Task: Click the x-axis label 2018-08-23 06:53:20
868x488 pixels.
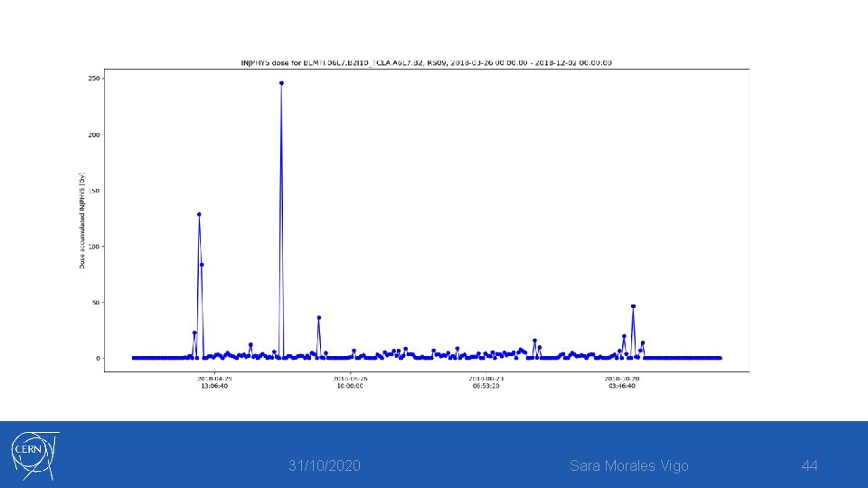Action: tap(486, 382)
